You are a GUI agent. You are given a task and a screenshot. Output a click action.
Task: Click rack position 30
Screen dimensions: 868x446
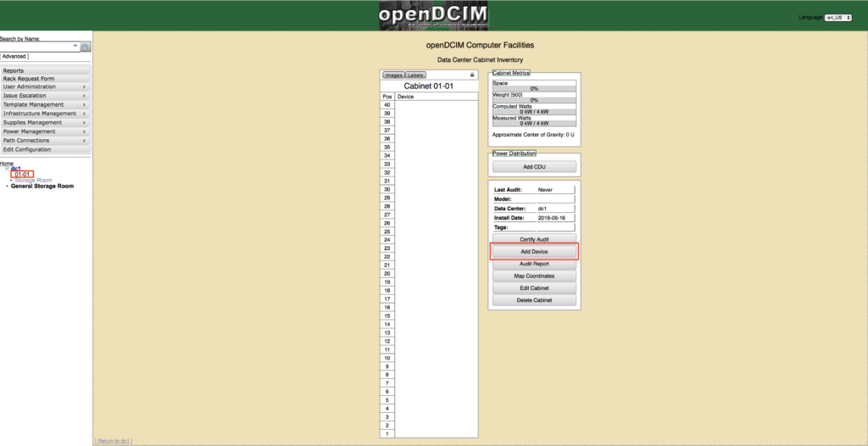point(387,189)
